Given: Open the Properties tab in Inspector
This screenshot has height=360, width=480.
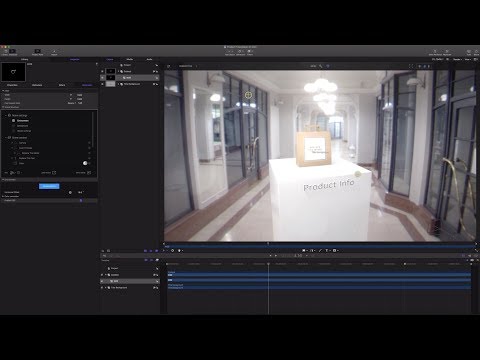Looking at the screenshot, I should click(x=12, y=85).
